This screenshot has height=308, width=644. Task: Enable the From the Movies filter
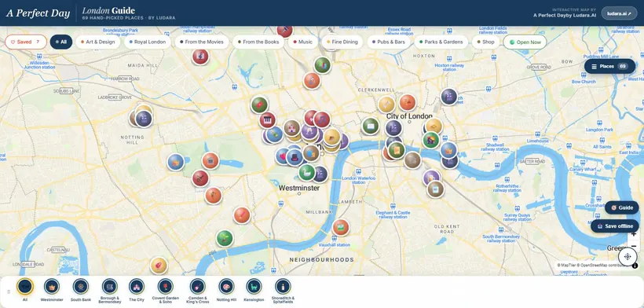(x=202, y=42)
